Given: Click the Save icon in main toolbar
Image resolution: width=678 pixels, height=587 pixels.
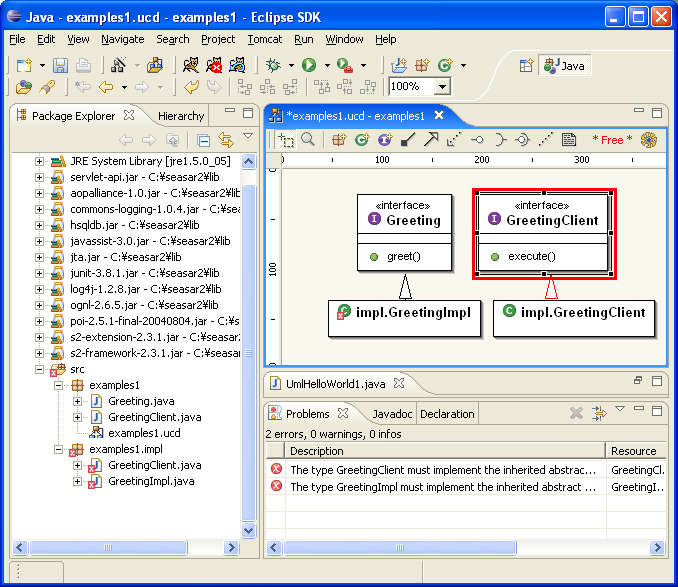Looking at the screenshot, I should point(61,65).
